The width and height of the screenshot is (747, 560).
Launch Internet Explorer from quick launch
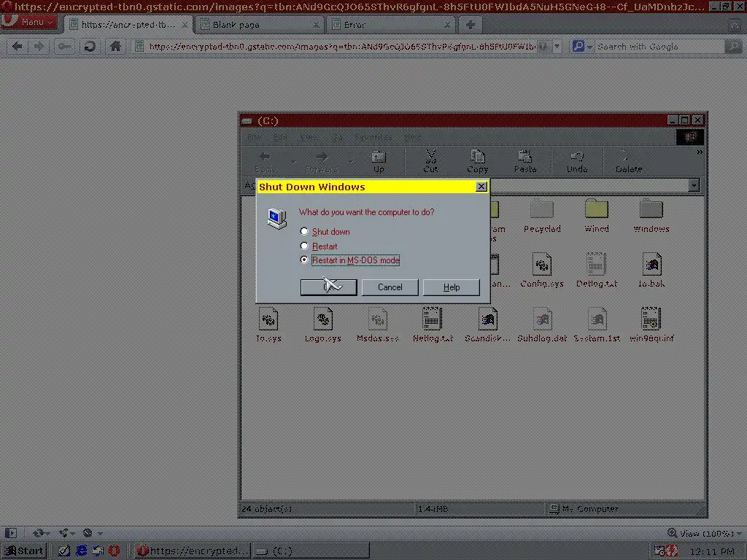pos(82,551)
